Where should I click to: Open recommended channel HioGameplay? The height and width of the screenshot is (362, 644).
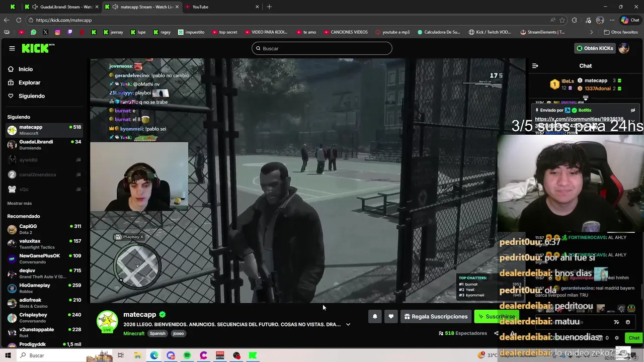pyautogui.click(x=44, y=288)
